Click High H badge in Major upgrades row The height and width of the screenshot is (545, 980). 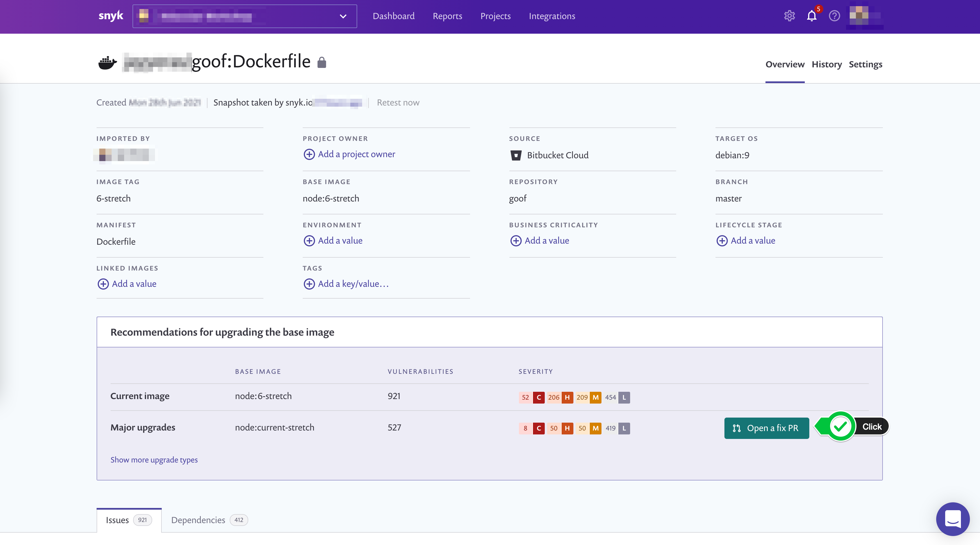click(567, 428)
